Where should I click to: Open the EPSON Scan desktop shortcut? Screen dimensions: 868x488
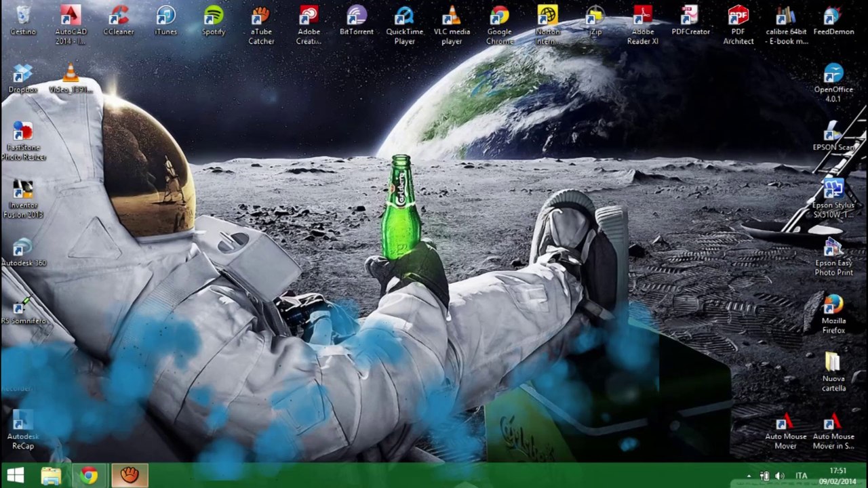[833, 136]
